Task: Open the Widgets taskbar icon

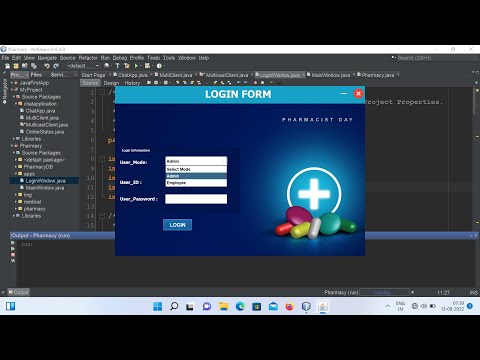Action: tap(11, 306)
